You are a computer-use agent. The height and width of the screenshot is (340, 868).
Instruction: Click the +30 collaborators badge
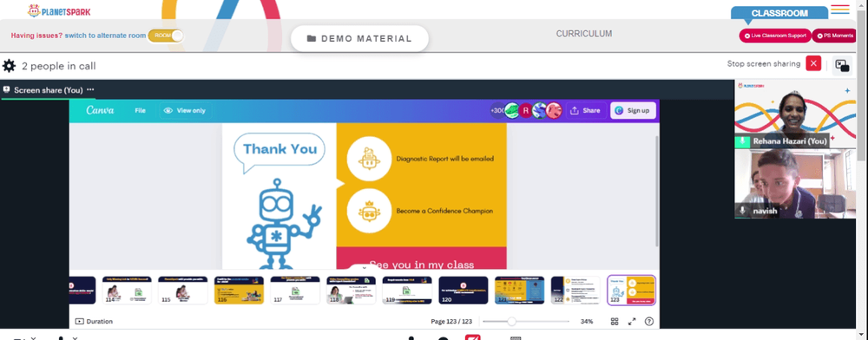pyautogui.click(x=497, y=110)
